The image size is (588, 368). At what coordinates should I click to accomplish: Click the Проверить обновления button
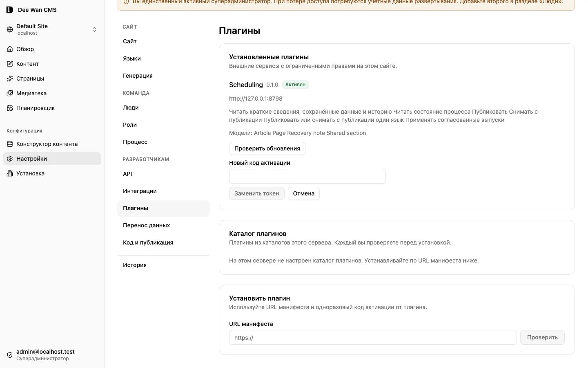tap(267, 148)
